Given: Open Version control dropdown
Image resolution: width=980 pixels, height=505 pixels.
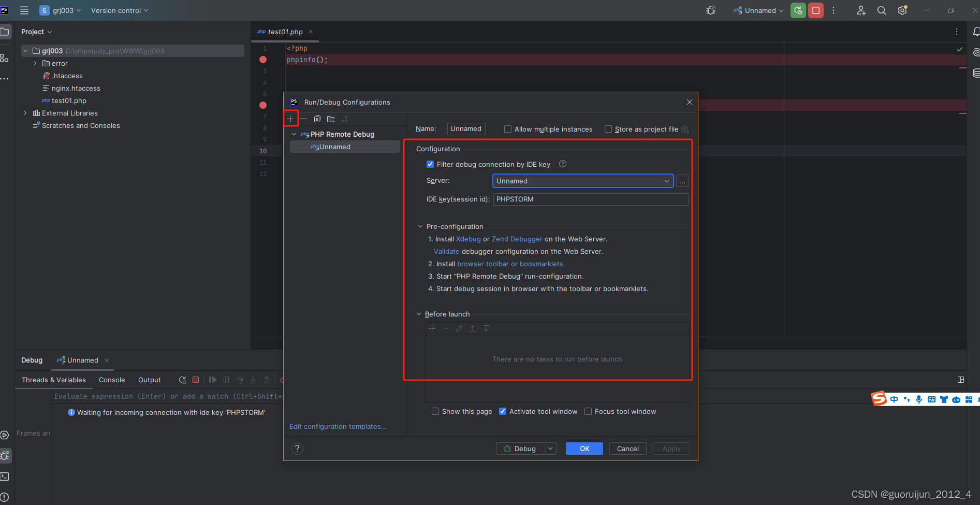Looking at the screenshot, I should click(120, 10).
